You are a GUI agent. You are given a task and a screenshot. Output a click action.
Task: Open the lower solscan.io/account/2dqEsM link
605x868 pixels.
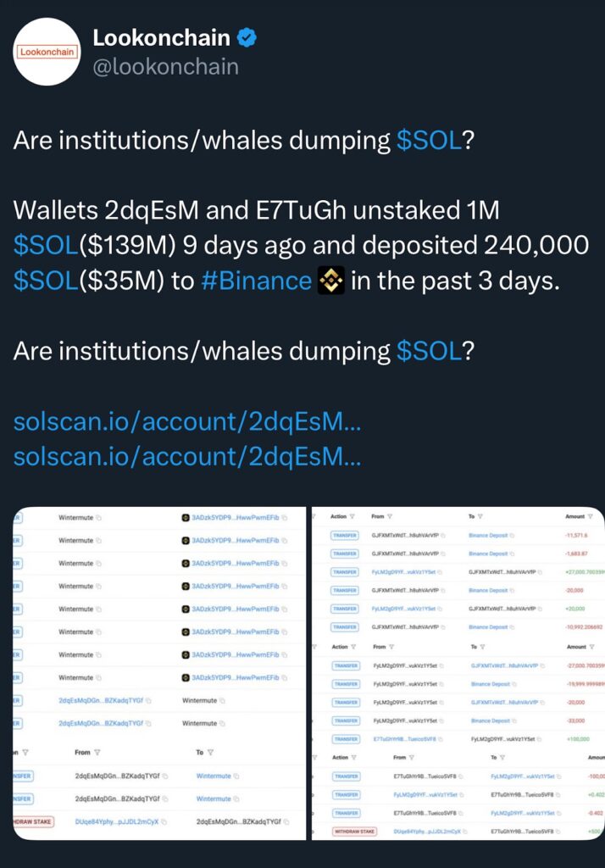coord(187,457)
